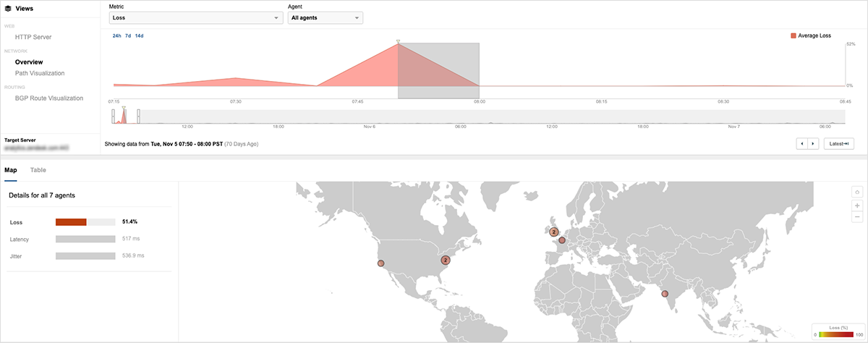Zoom in on the map

click(x=857, y=206)
